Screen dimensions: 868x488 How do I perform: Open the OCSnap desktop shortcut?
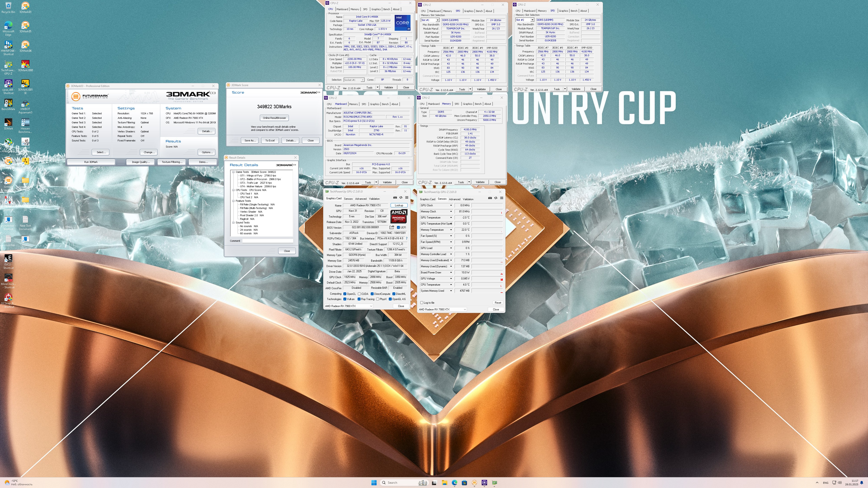coord(8,301)
